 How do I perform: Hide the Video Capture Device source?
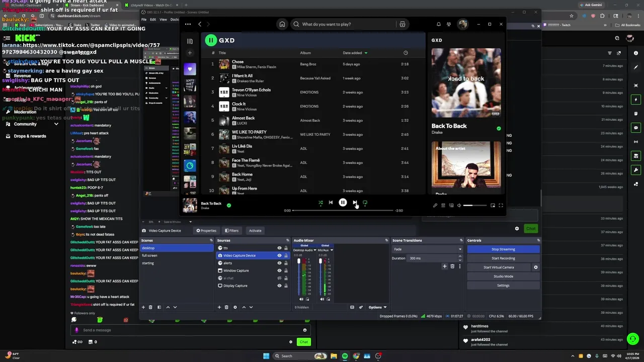[279, 255]
